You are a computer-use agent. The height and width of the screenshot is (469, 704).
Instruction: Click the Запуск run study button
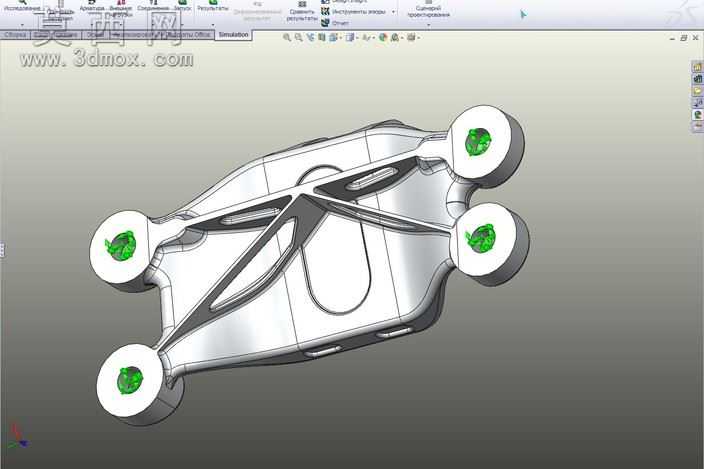pos(182,6)
